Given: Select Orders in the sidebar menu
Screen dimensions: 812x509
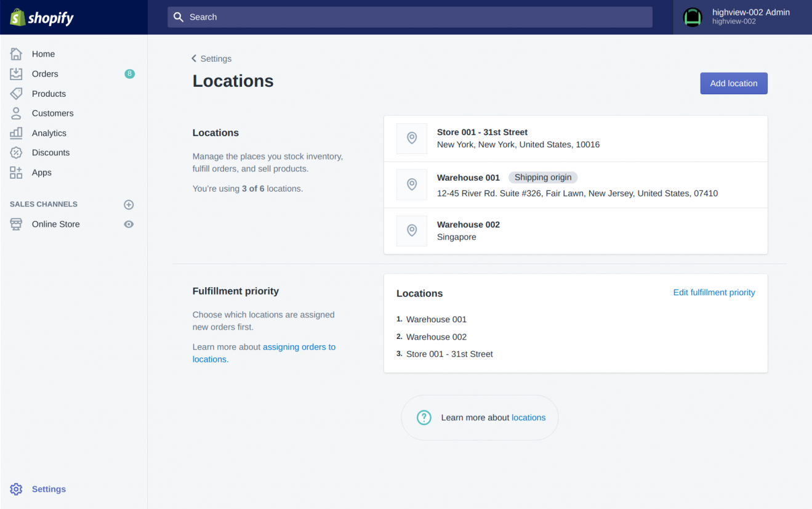Looking at the screenshot, I should [x=45, y=74].
